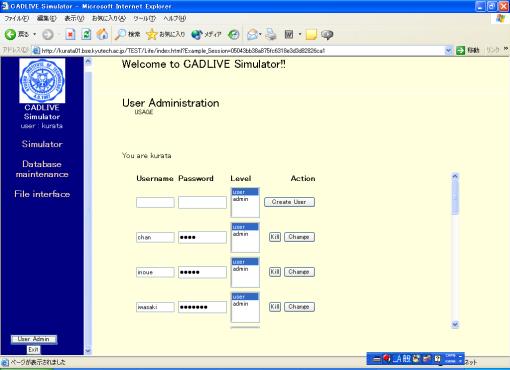
Task: Click the Create User button
Action: tap(289, 202)
